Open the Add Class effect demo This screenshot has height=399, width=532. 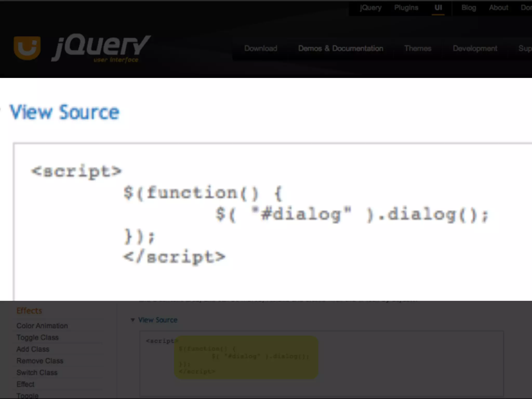point(33,349)
